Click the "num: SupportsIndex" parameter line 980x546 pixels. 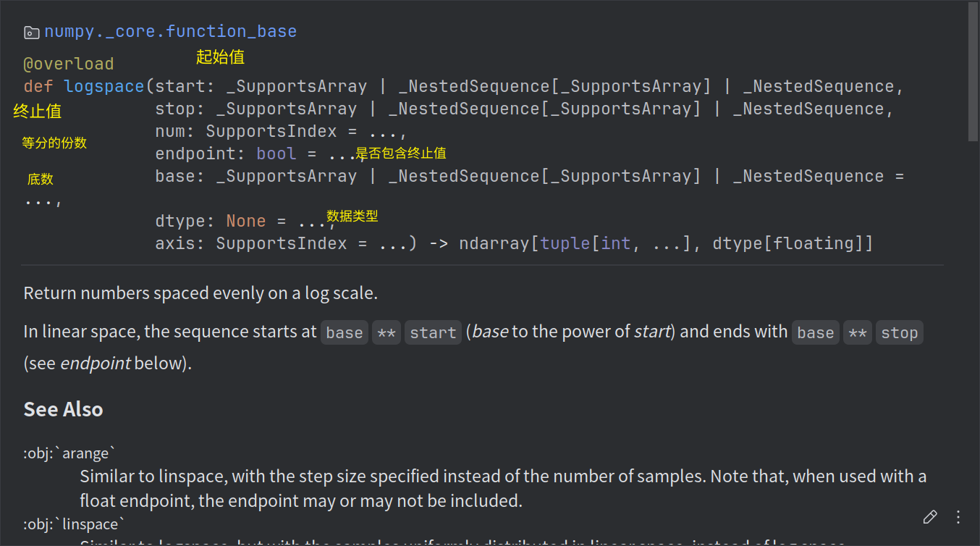tap(281, 132)
